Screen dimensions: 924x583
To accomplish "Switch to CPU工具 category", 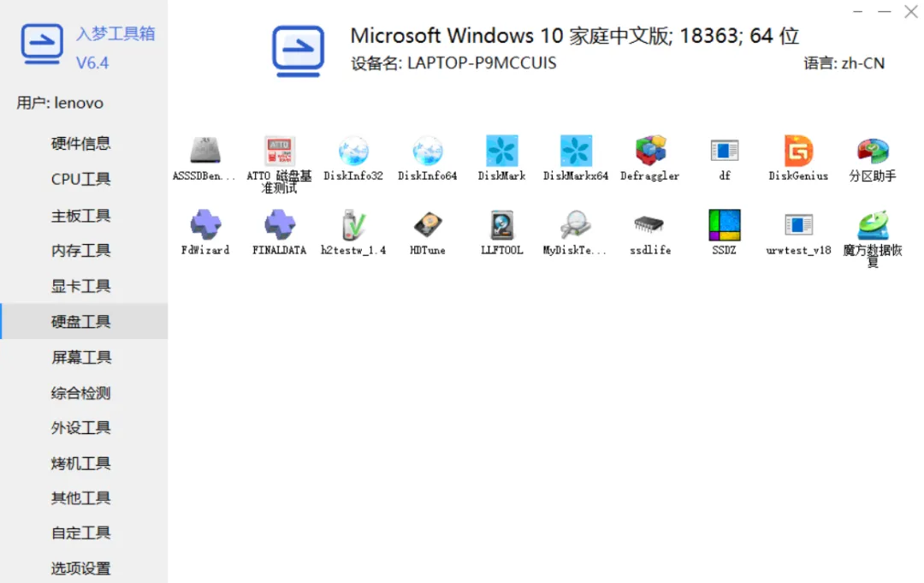I will (80, 179).
